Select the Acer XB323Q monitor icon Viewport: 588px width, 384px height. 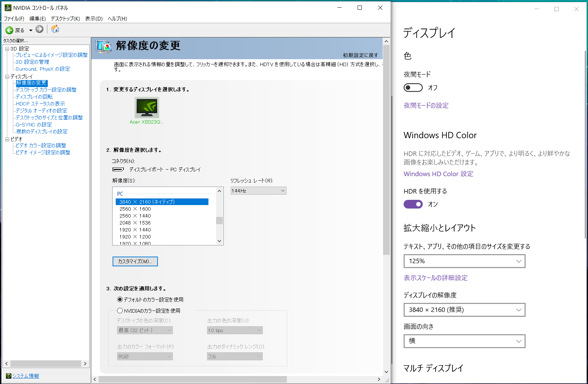tap(147, 108)
